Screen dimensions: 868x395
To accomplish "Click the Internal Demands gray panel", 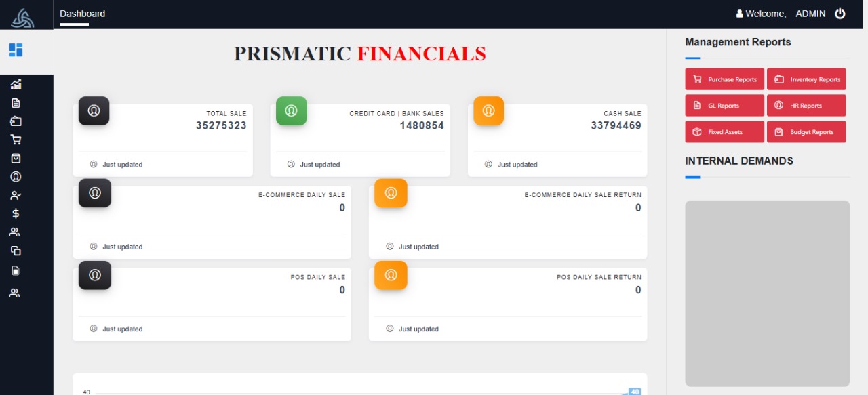I will (x=767, y=293).
